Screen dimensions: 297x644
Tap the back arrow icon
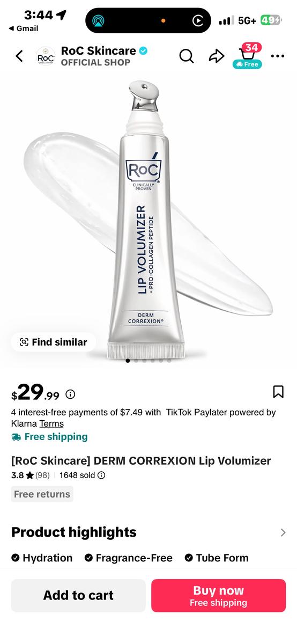tap(19, 55)
